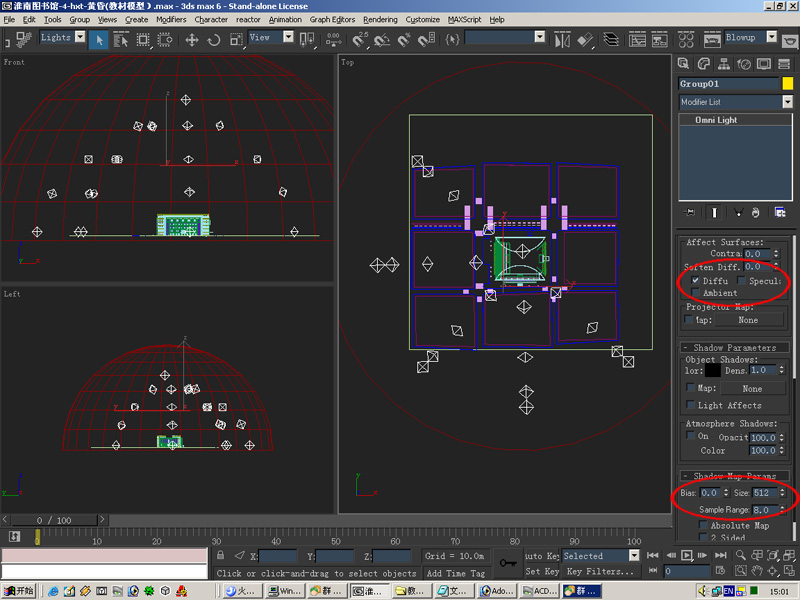
Task: Switch to the Motion command panel
Action: (x=744, y=64)
